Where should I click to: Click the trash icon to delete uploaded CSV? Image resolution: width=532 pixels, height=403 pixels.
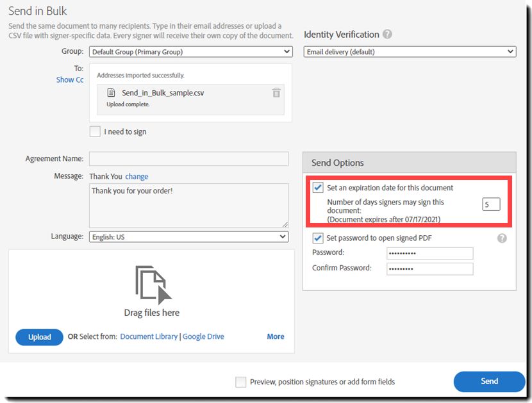(x=276, y=93)
